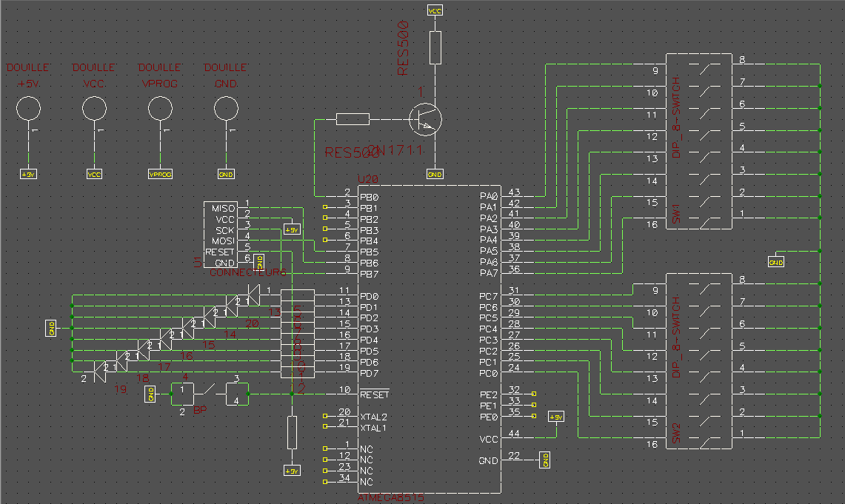
Task: Click the GND flag under the DOUILLE GND socket
Action: coord(227,175)
